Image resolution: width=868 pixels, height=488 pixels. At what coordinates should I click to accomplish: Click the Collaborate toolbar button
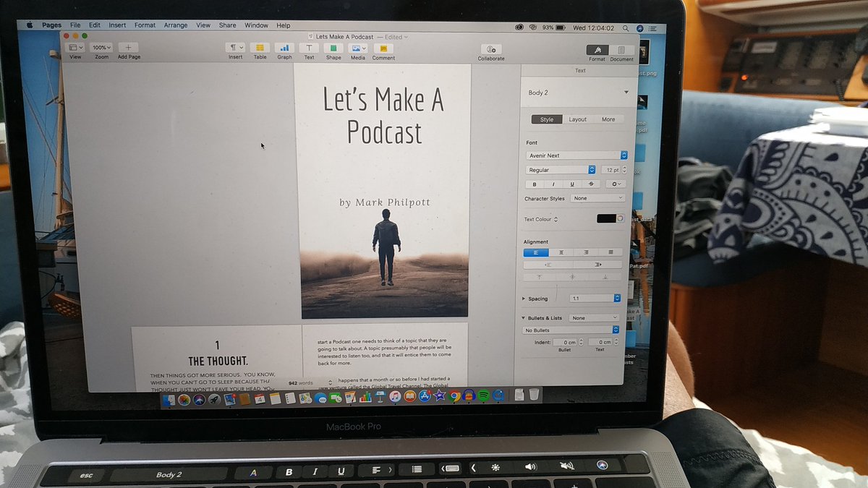pos(491,48)
